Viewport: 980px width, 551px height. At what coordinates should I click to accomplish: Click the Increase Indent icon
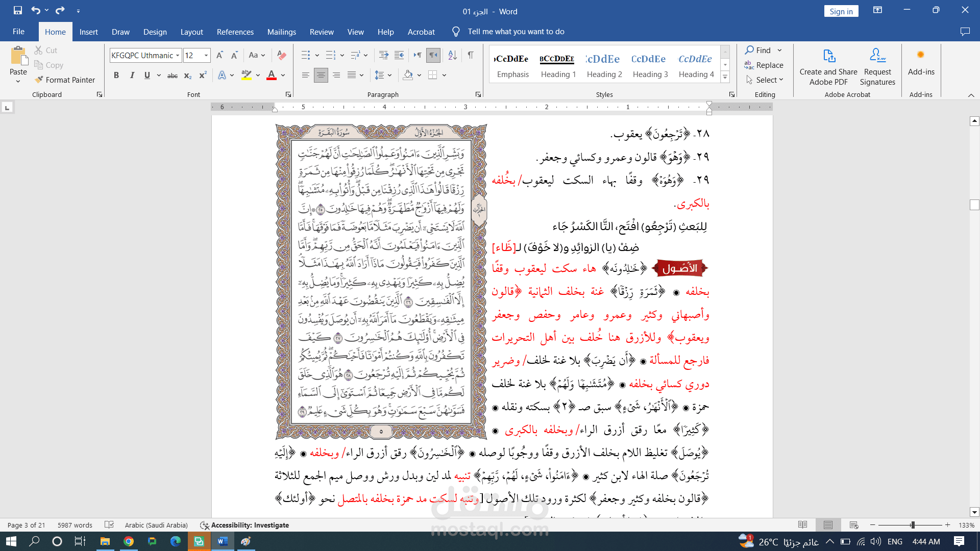(399, 55)
